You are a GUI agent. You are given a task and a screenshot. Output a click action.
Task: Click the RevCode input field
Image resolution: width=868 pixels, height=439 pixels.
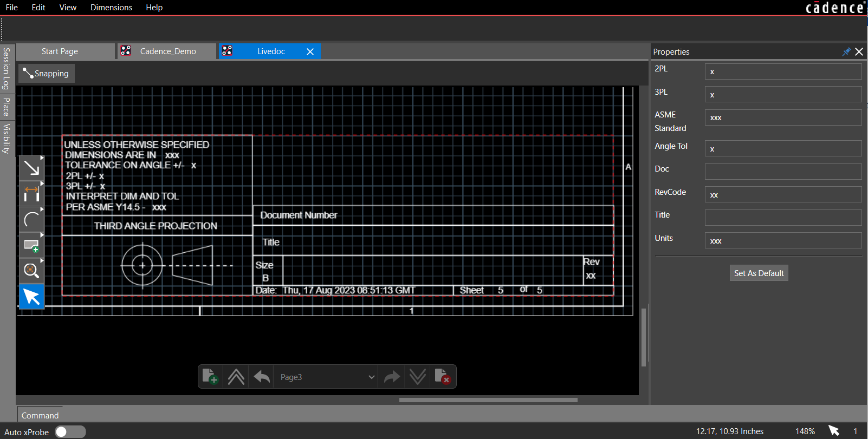tap(783, 194)
